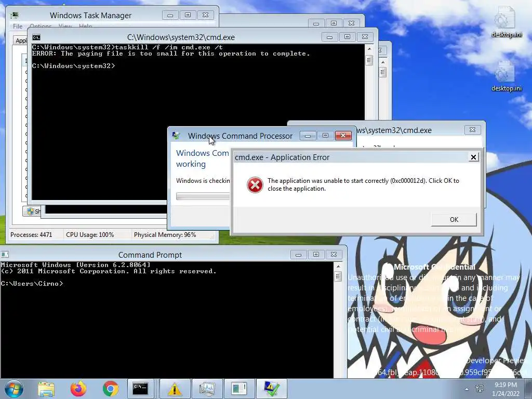Image resolution: width=532 pixels, height=399 pixels.
Task: Click OK in the Application Error dialog
Action: coord(454,220)
